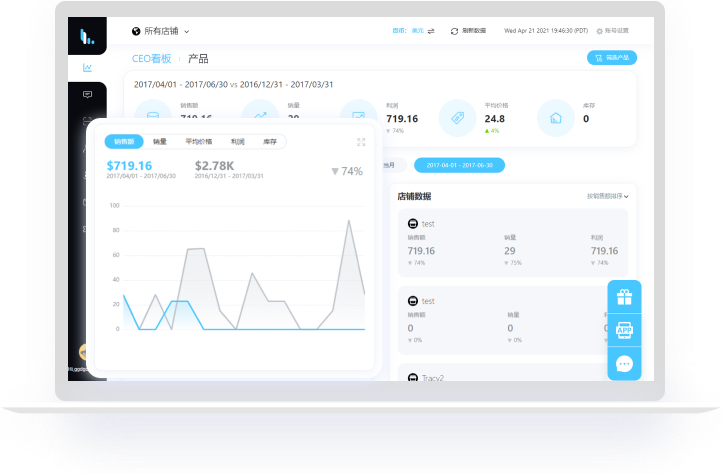Click the second test store icon
722x474 pixels.
pyautogui.click(x=413, y=301)
